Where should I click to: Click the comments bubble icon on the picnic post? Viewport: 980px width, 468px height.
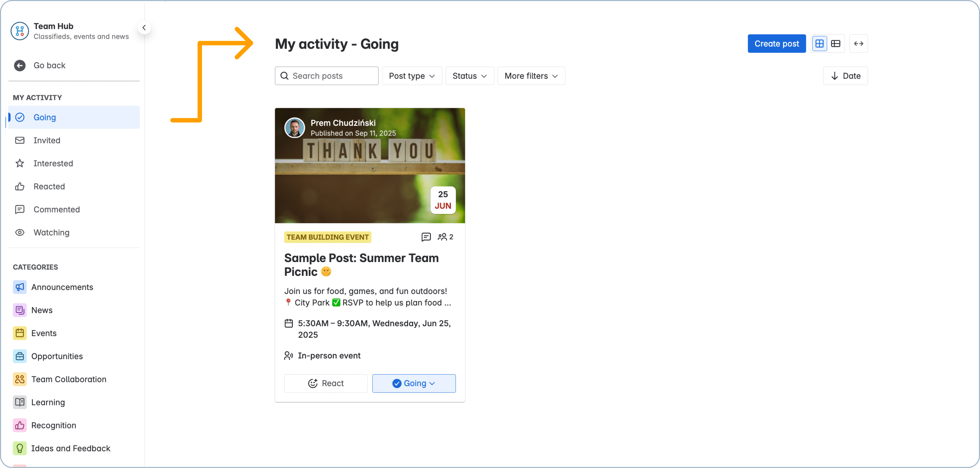[426, 237]
